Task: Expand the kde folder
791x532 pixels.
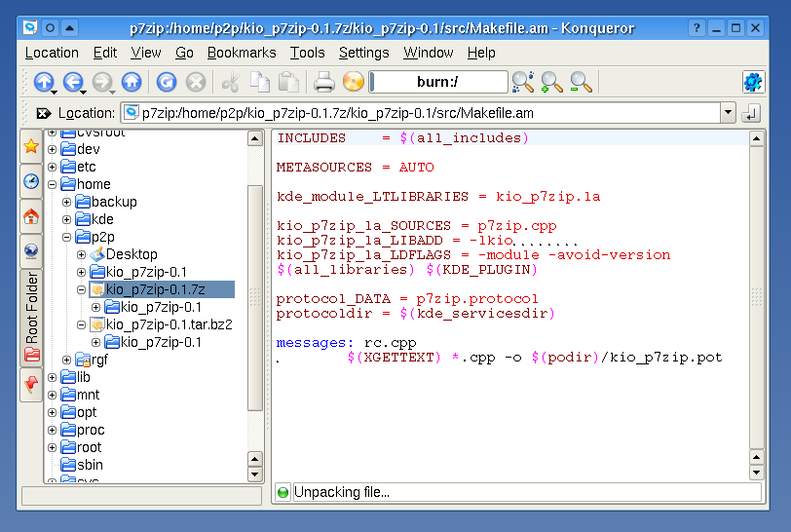Action: [66, 219]
